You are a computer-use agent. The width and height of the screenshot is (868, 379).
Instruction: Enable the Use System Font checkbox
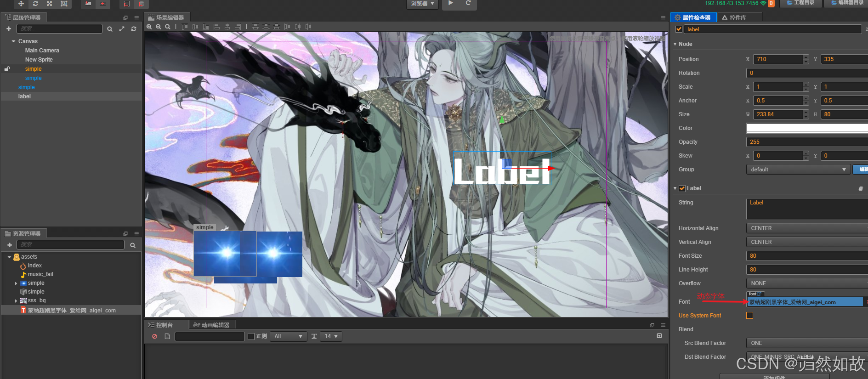click(750, 316)
